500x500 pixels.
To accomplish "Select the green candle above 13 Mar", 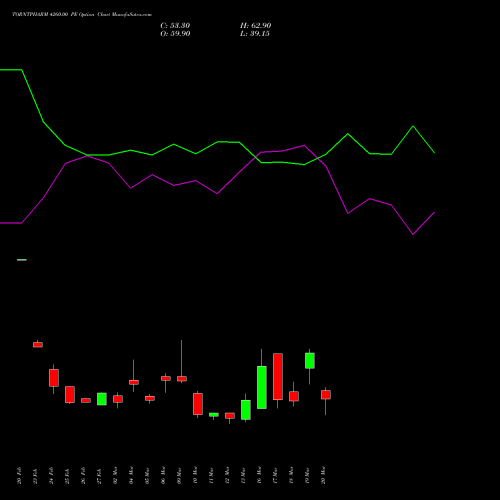I will (x=246, y=410).
